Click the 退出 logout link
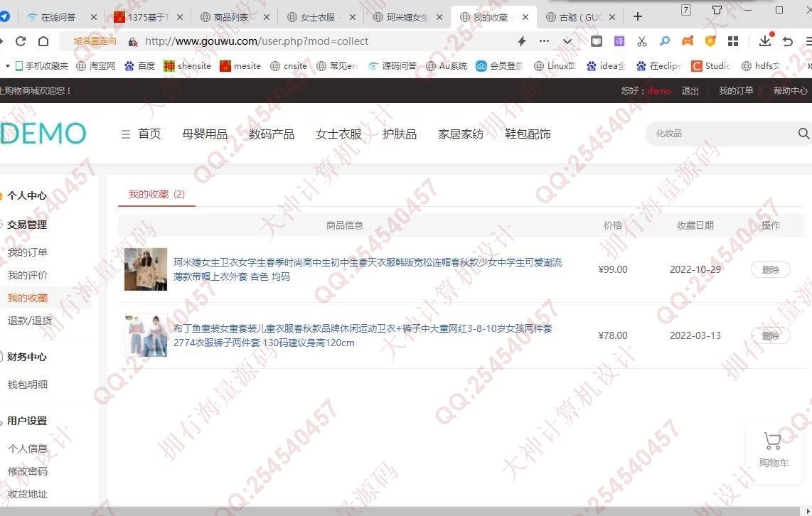This screenshot has height=516, width=812. tap(690, 91)
